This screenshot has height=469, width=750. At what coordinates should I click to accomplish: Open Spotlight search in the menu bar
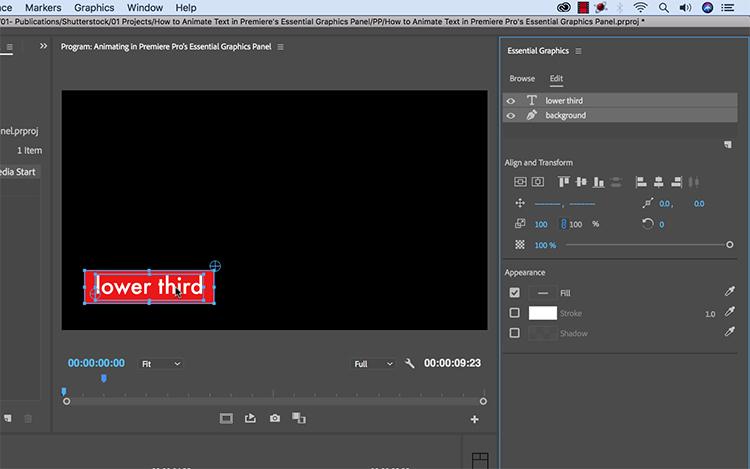(664, 8)
